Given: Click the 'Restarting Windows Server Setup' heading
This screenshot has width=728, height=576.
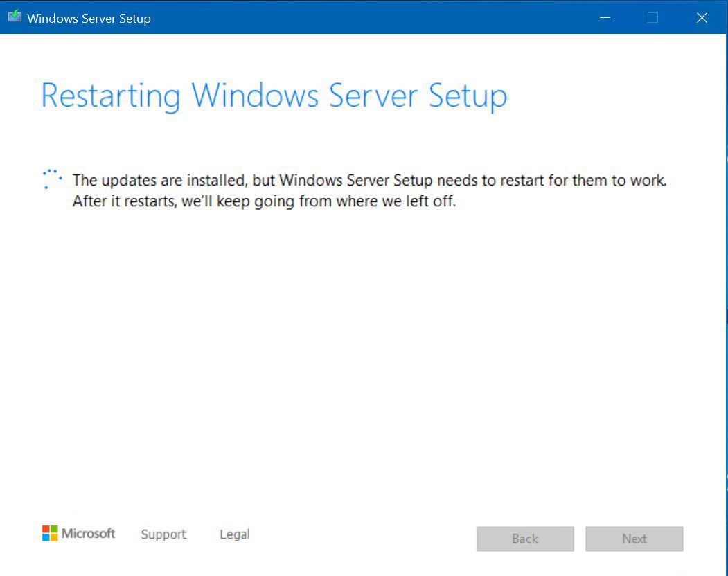Looking at the screenshot, I should [274, 96].
